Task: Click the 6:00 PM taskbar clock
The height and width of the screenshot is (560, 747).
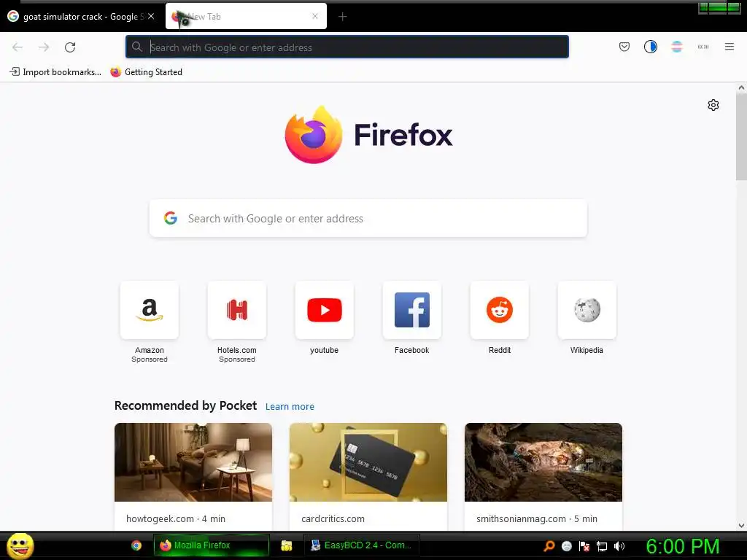Action: point(682,546)
